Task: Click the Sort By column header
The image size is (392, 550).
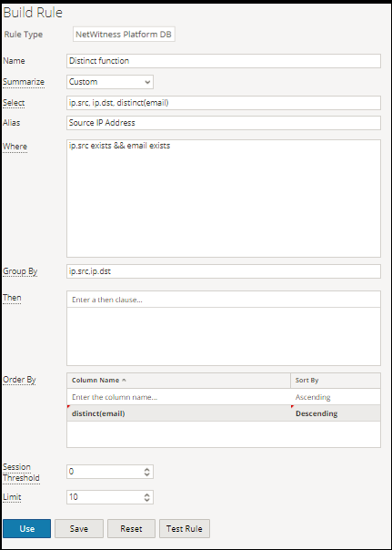Action: pos(336,381)
